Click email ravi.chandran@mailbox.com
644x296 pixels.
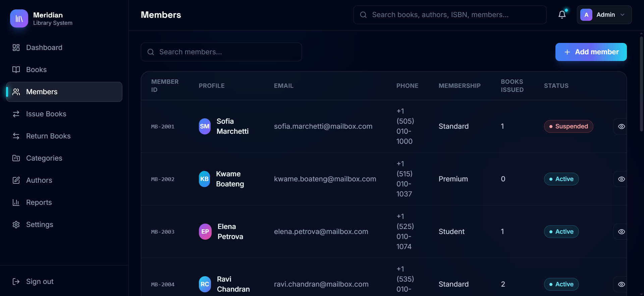point(321,284)
